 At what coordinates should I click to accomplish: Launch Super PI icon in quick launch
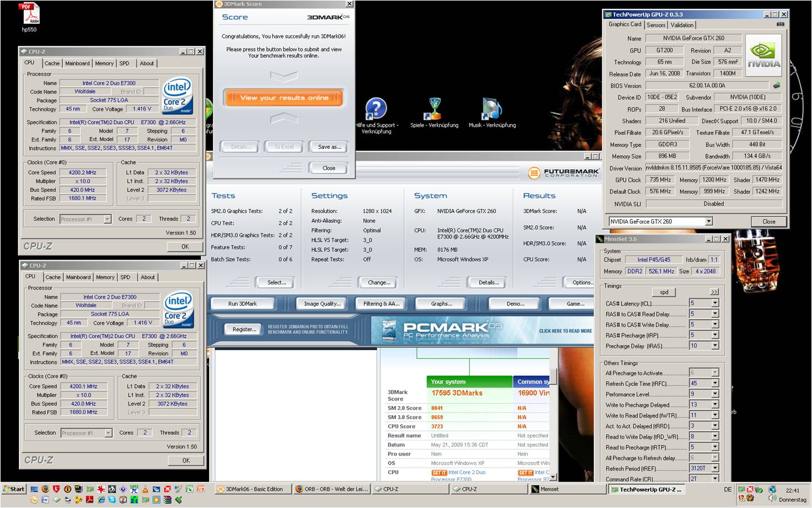(x=134, y=489)
